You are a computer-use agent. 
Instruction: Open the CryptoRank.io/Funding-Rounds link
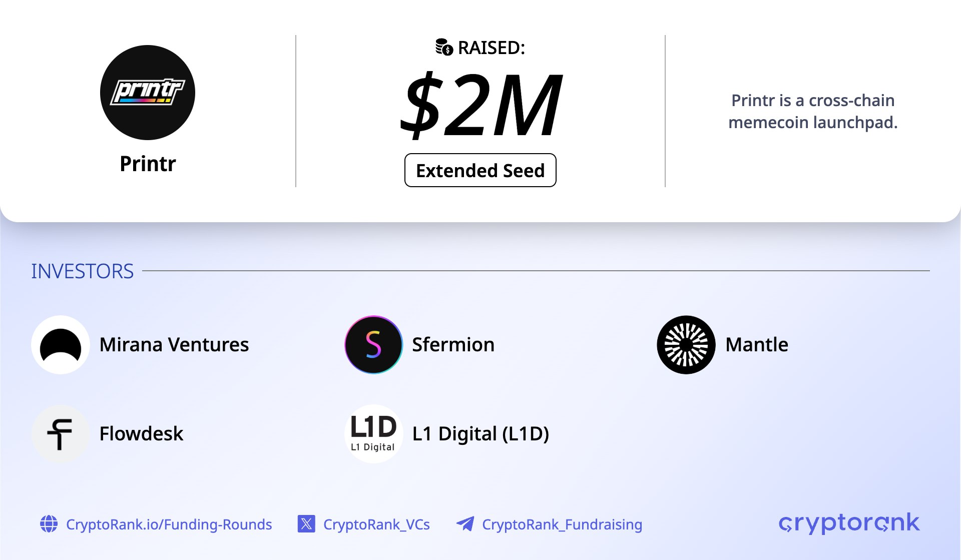click(169, 524)
